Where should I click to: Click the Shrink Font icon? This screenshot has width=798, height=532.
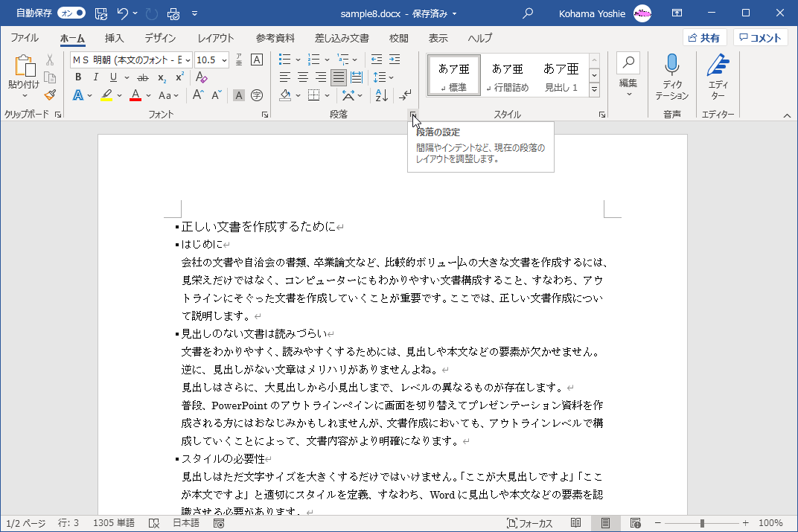point(217,95)
